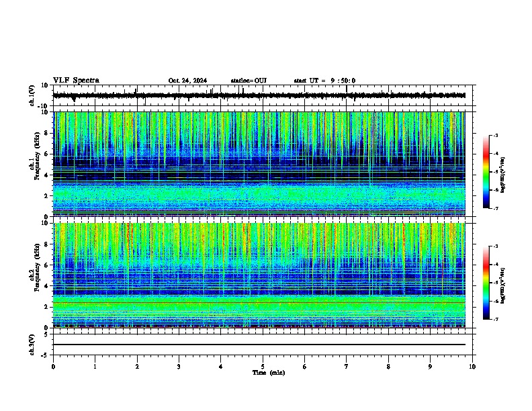Click the ch.1 color bar log(PSD) label
Viewport: 532px width, 411px height.
(502, 175)
